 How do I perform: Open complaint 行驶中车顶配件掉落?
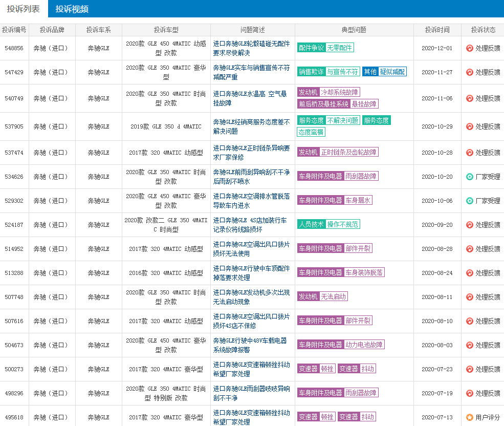pyautogui.click(x=251, y=273)
